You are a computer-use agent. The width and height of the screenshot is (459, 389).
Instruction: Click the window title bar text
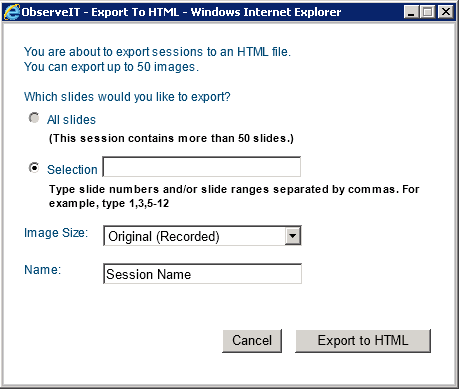[181, 12]
